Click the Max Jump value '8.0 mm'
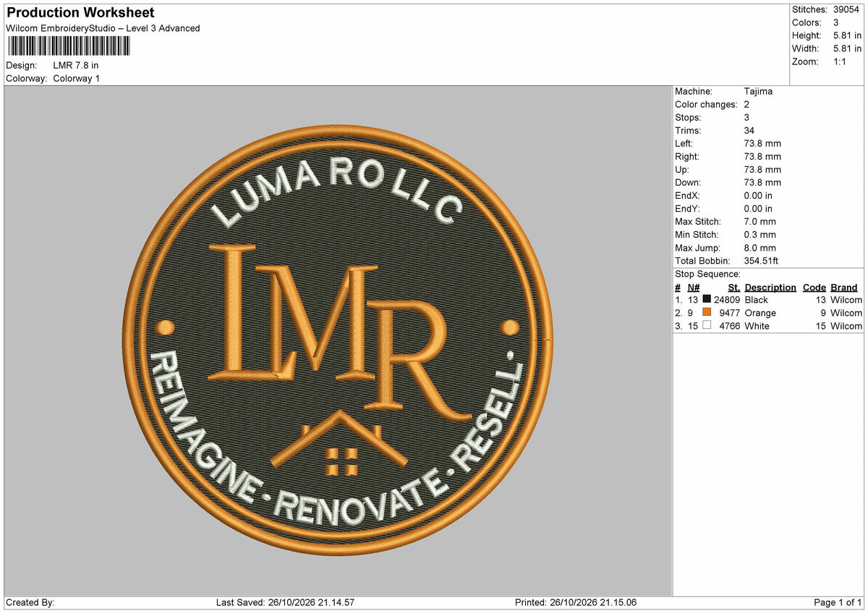 pyautogui.click(x=760, y=248)
